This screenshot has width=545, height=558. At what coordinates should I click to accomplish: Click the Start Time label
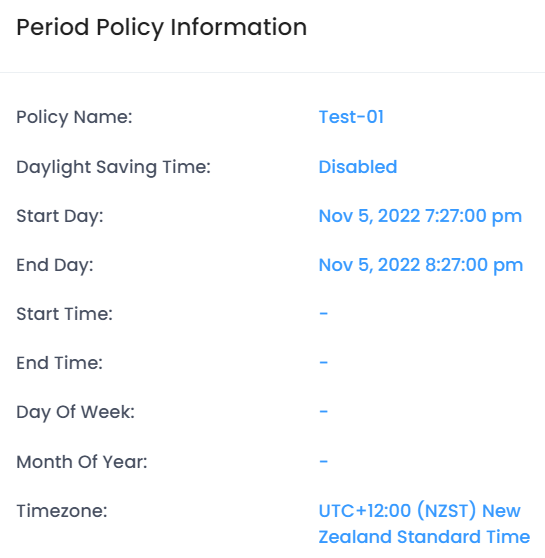(64, 314)
